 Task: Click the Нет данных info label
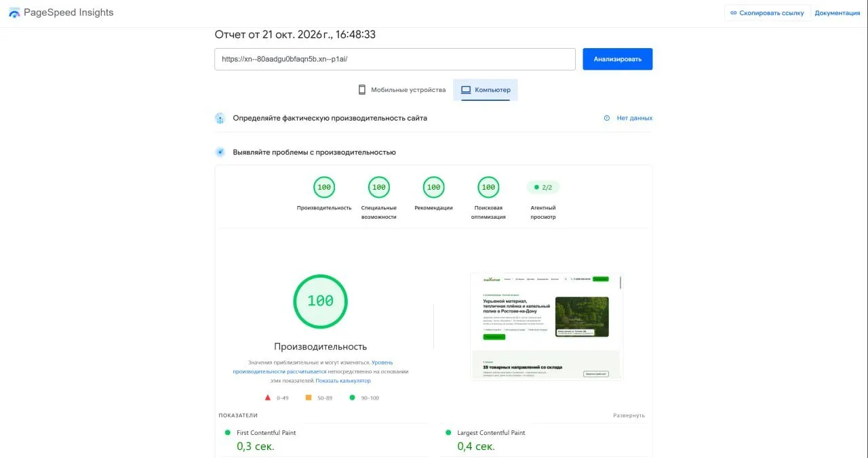pos(635,118)
